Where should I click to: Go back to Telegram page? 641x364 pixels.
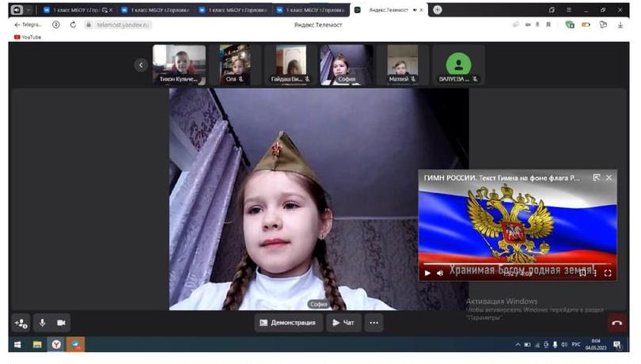[28, 25]
